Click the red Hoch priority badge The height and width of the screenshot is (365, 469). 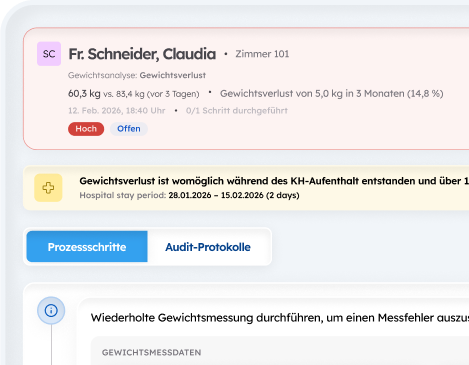point(86,129)
